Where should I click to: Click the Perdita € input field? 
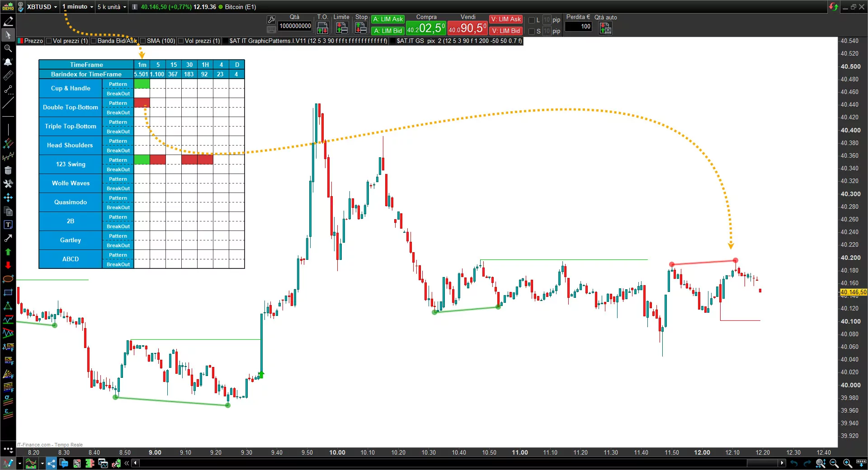(x=578, y=26)
